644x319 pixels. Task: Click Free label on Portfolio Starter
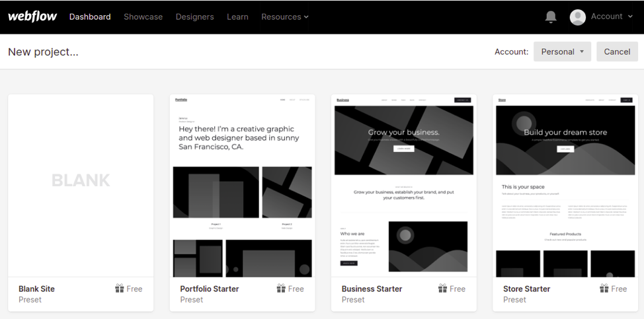296,289
